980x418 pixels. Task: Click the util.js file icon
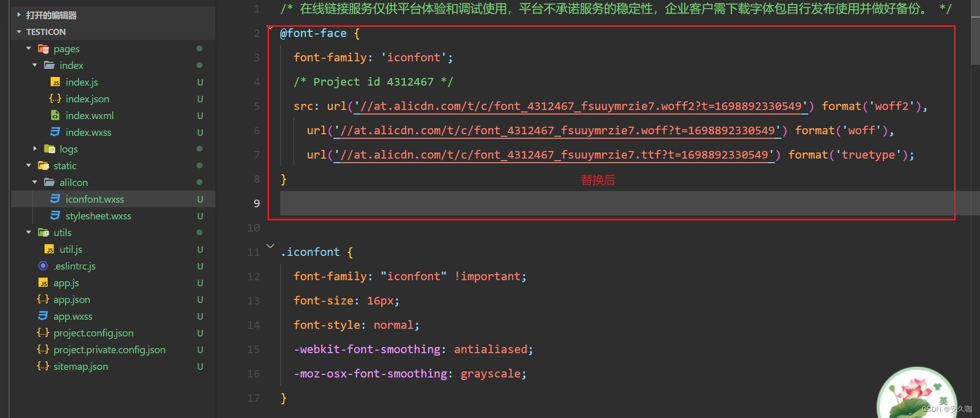point(49,249)
